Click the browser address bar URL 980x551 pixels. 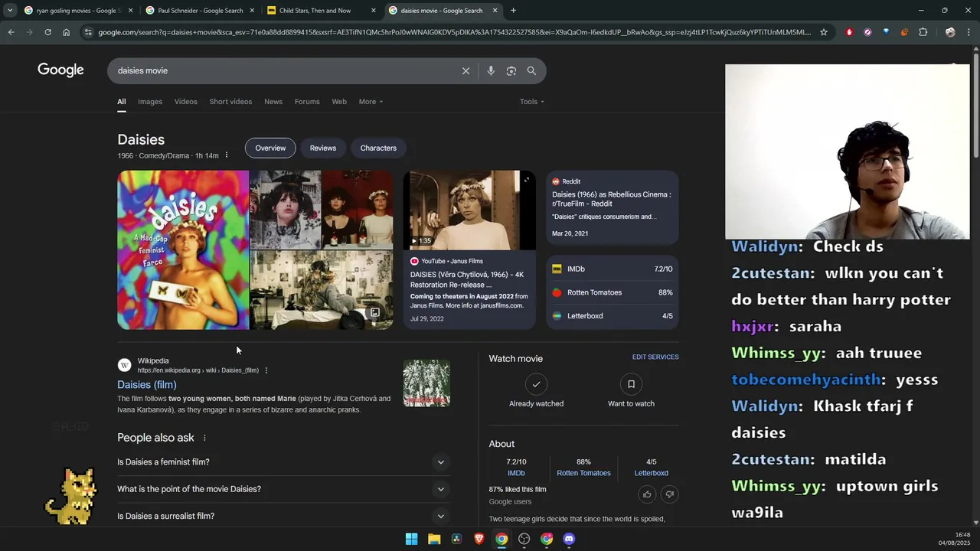pyautogui.click(x=454, y=32)
